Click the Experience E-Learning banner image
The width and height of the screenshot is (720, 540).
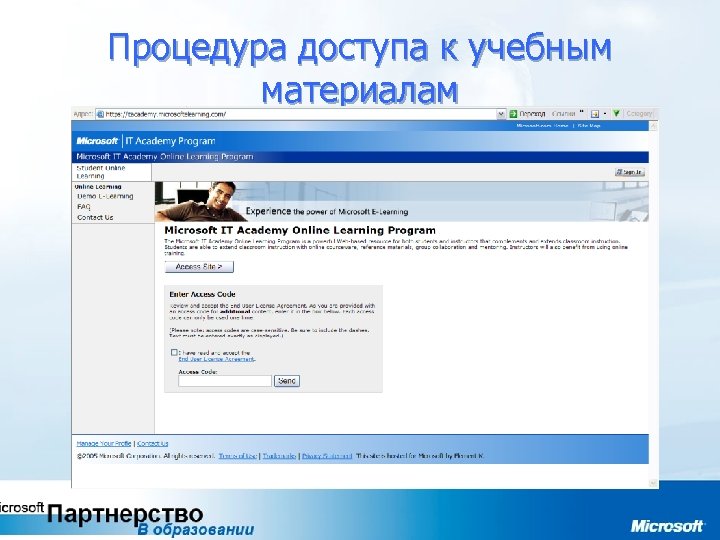tap(402, 202)
